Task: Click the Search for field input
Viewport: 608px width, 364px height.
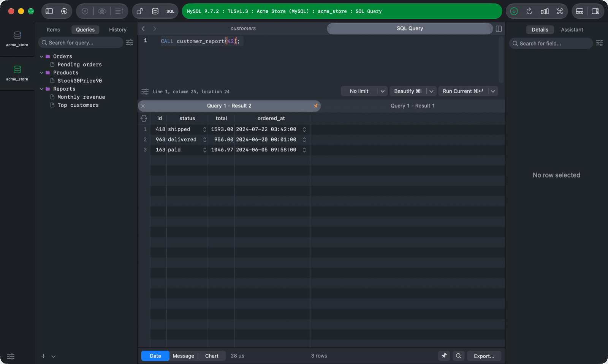Action: click(551, 43)
